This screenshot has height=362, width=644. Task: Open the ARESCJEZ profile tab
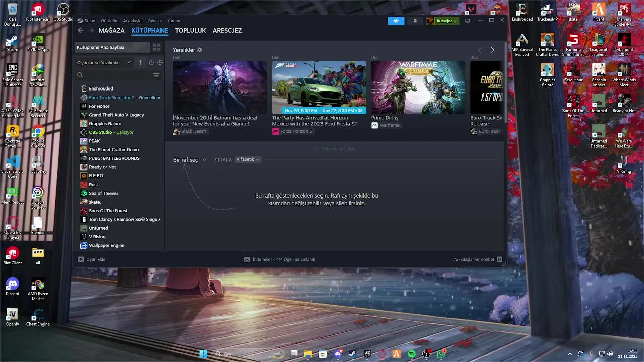coord(227,30)
